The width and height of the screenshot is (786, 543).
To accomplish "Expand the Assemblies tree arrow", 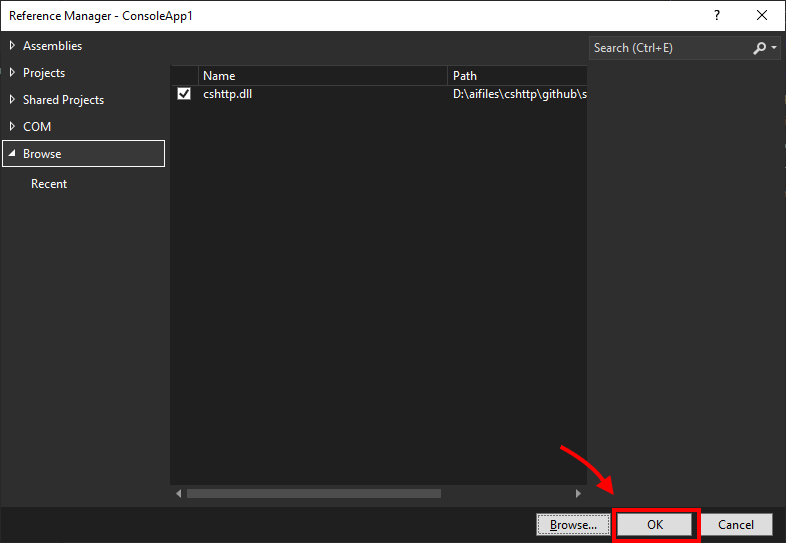I will [x=12, y=46].
